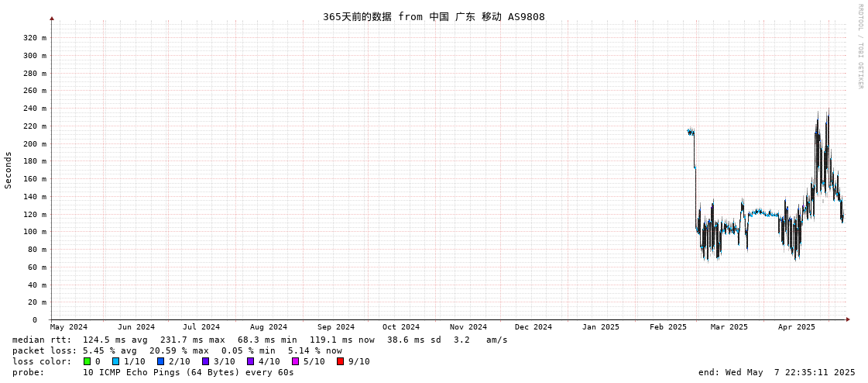
Task: Click the '231.7 ms max' rtt value
Action: coord(193,340)
